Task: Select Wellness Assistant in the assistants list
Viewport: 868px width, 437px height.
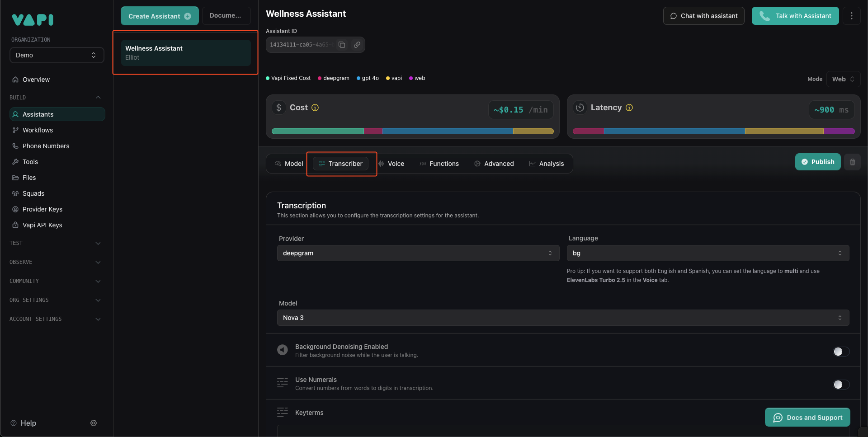Action: (x=185, y=52)
